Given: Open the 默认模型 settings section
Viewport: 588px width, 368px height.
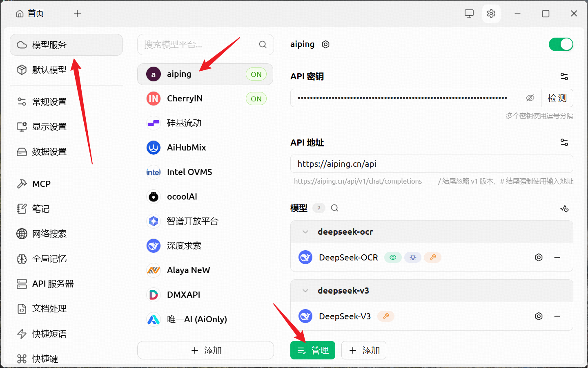Looking at the screenshot, I should (x=49, y=70).
